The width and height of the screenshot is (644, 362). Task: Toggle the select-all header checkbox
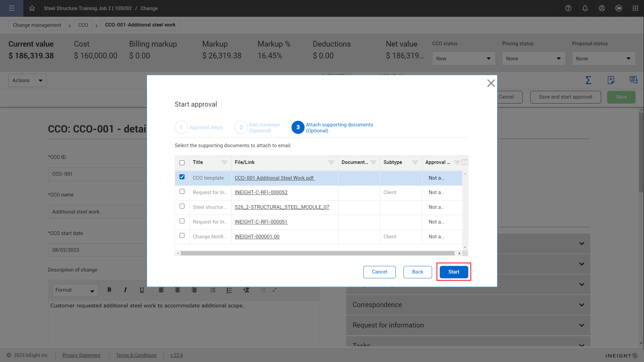coord(182,163)
